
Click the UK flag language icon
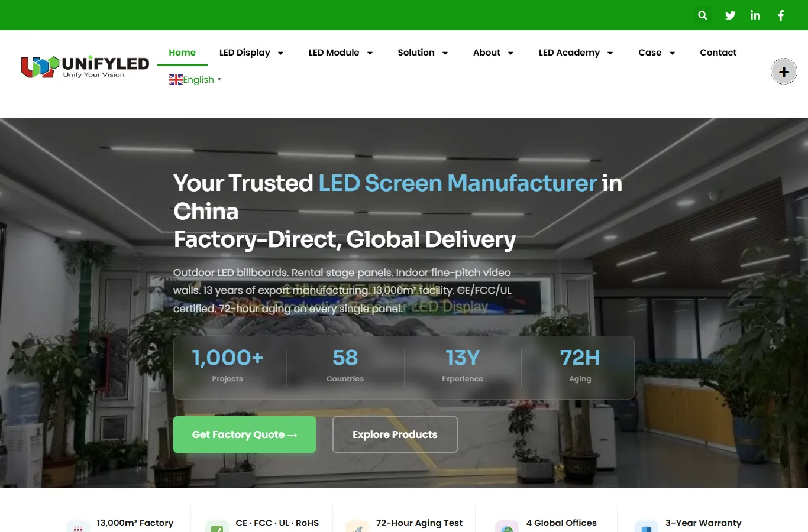click(x=176, y=80)
